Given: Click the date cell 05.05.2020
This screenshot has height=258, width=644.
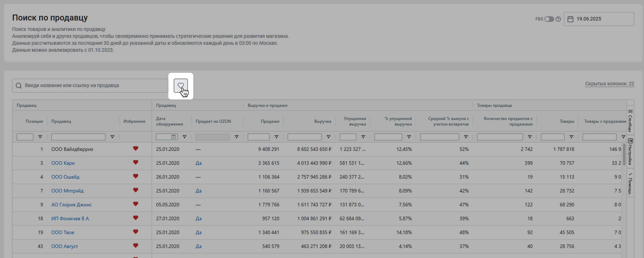Looking at the screenshot, I should [167, 205].
